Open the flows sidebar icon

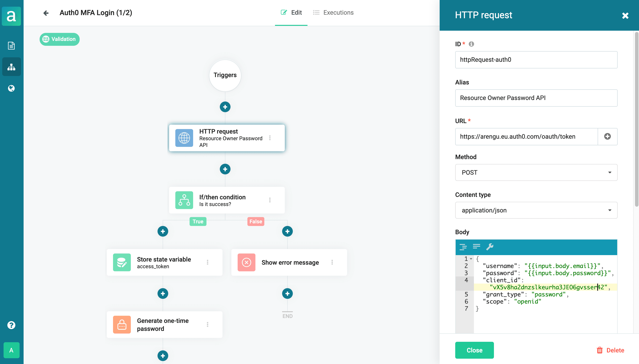coord(11,67)
